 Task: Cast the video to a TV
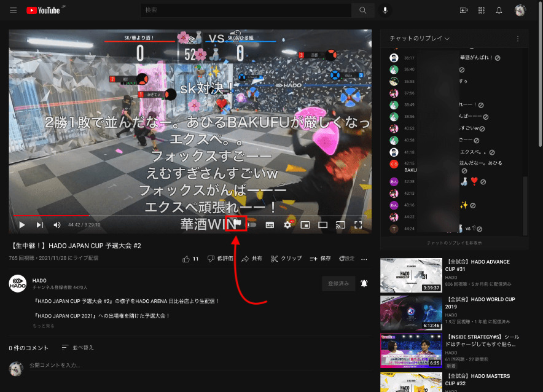340,225
